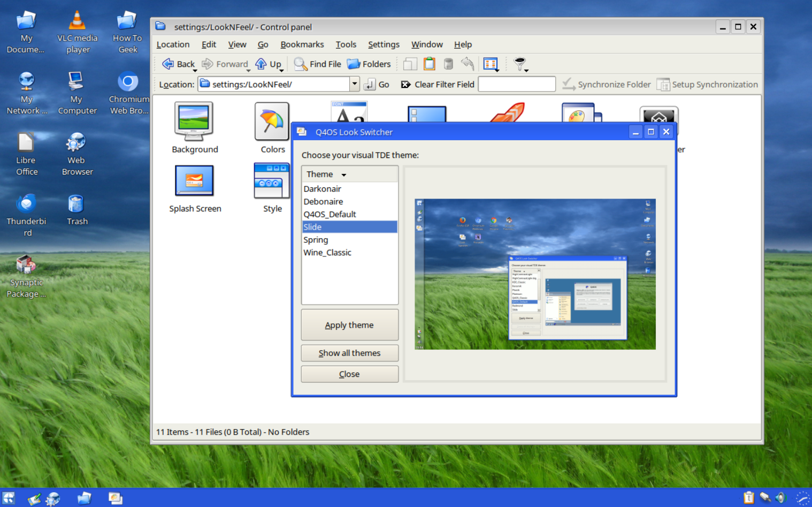The height and width of the screenshot is (507, 812).
Task: Click the Clear Filter Field button
Action: click(438, 84)
